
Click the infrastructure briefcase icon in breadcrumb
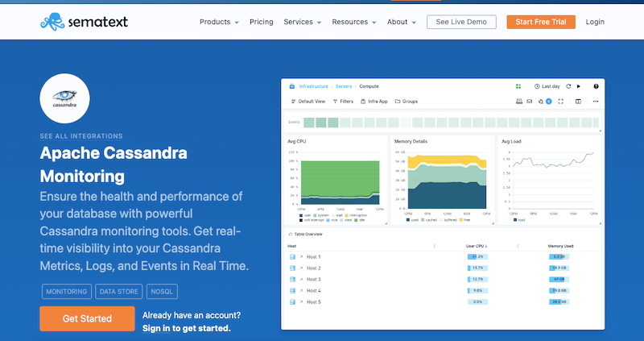pyautogui.click(x=292, y=86)
